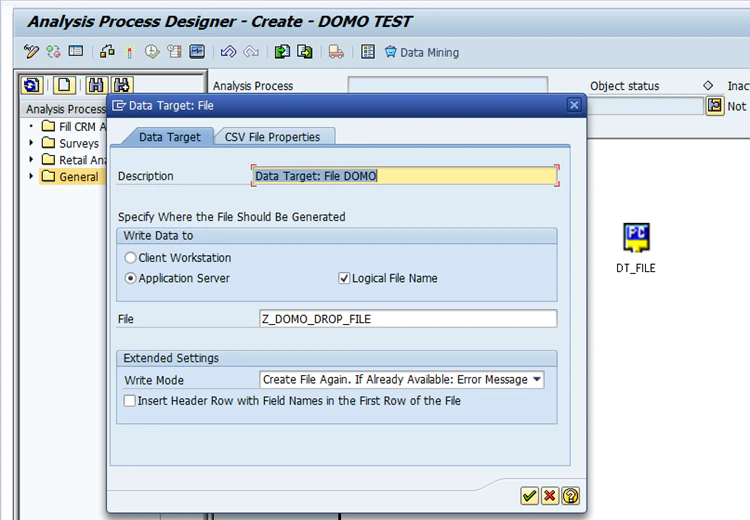Select the Application Server radio button
Viewport: 750px width, 520px height.
pyautogui.click(x=130, y=278)
